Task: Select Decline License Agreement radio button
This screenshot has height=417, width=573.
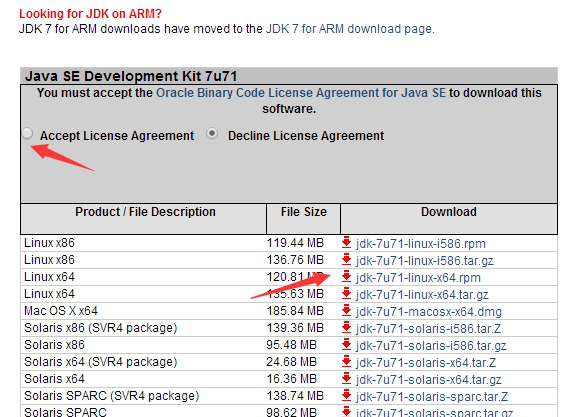Action: tap(212, 133)
